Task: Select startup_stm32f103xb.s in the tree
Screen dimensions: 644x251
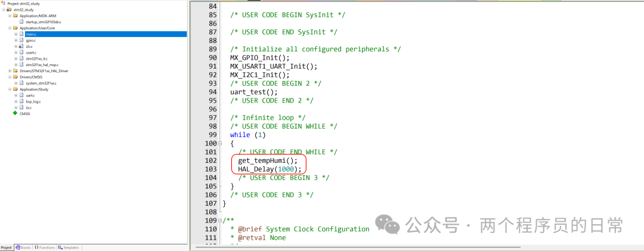Action: coord(44,22)
